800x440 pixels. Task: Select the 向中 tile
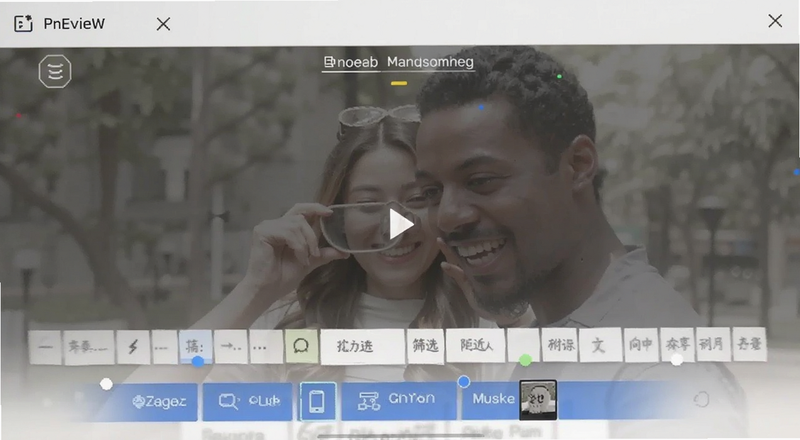point(641,345)
